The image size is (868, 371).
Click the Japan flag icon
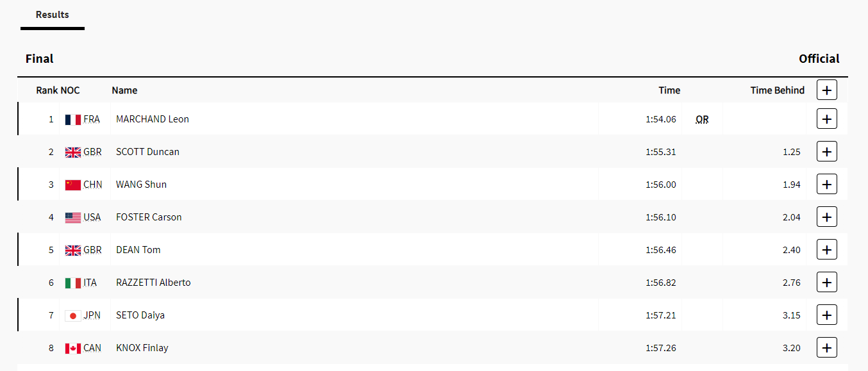[73, 316]
